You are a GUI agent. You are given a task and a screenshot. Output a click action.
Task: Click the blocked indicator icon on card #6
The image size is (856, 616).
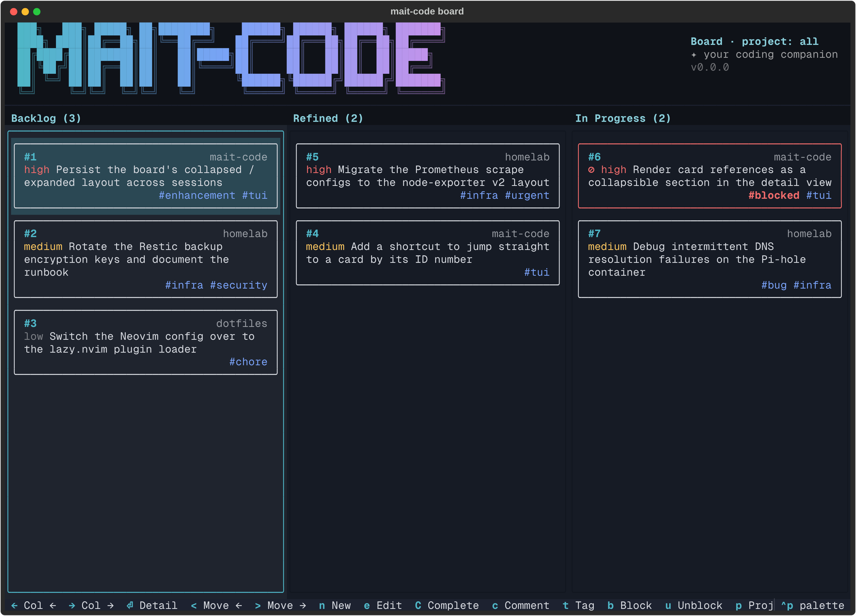pyautogui.click(x=591, y=170)
